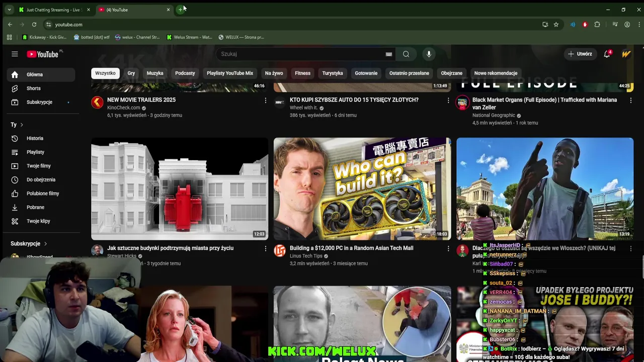The height and width of the screenshot is (362, 644).
Task: Select Nowe rekomendacje filter chip
Action: click(x=496, y=73)
